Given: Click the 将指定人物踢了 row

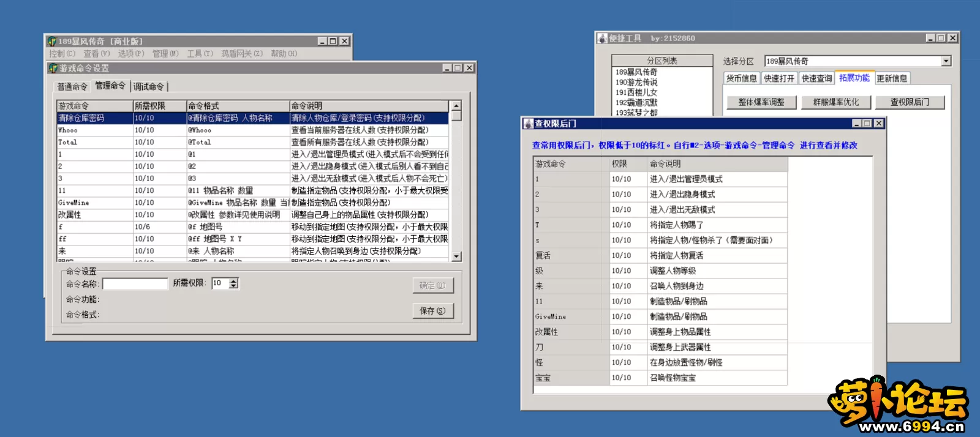Looking at the screenshot, I should [x=660, y=225].
